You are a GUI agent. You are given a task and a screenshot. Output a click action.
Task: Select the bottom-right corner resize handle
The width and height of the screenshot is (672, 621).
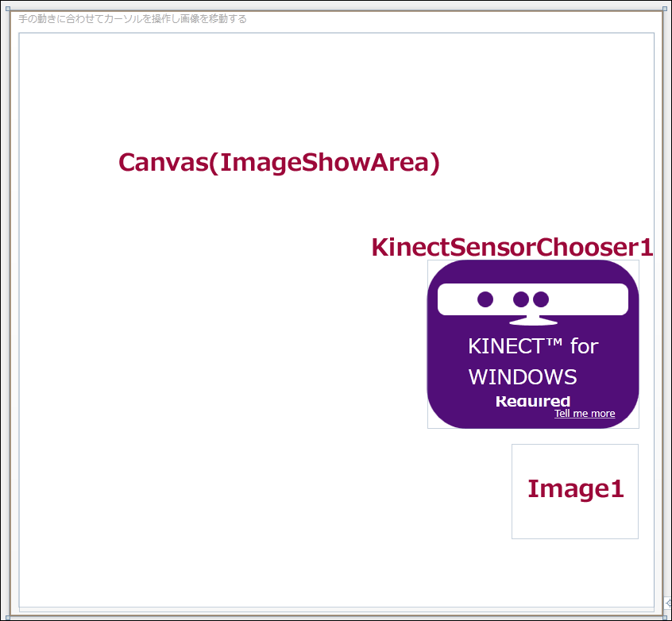click(665, 618)
